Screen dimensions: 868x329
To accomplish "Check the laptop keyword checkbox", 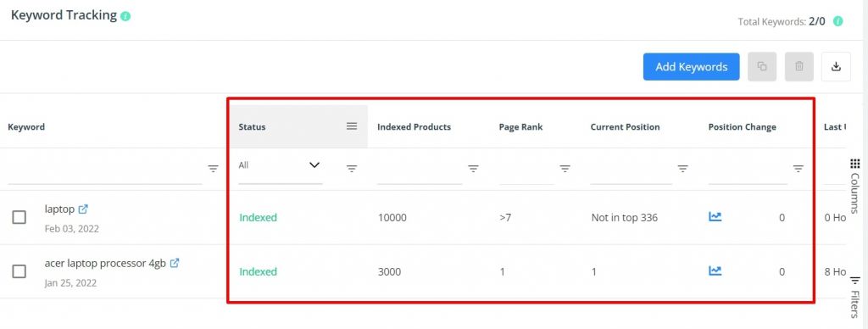I will 19,217.
